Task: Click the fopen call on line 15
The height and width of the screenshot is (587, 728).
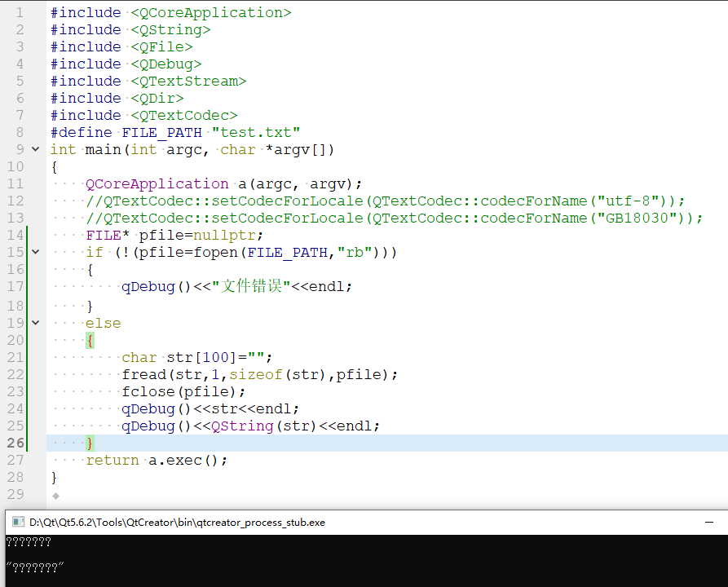Action: point(215,252)
